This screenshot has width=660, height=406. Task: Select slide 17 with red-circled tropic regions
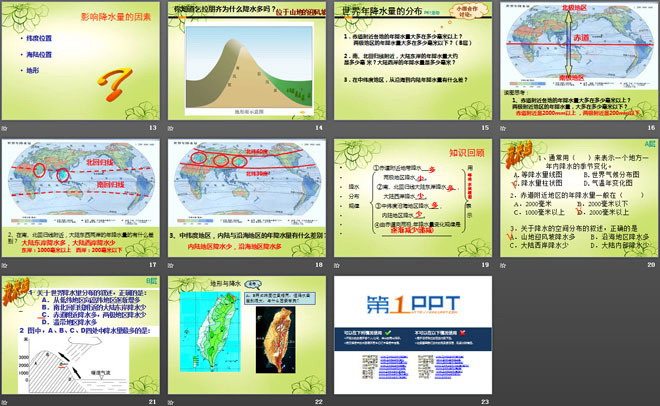pyautogui.click(x=82, y=199)
